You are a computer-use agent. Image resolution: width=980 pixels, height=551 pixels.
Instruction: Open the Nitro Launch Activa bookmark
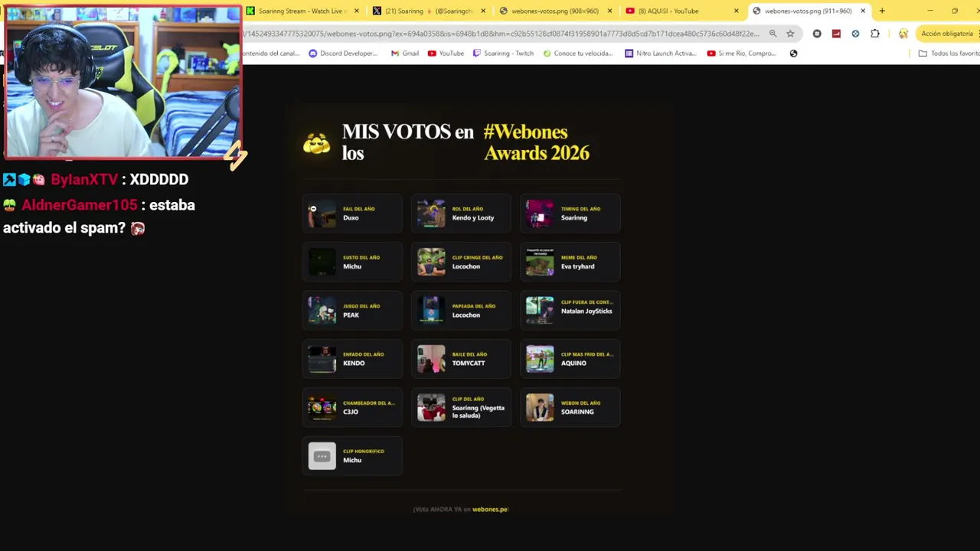tap(661, 54)
